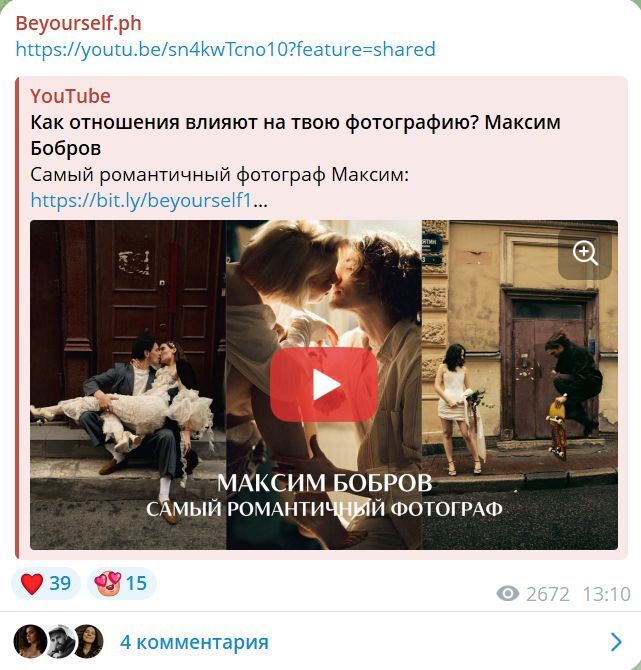Open the Beyourself.ph channel name
This screenshot has width=641, height=670.
[78, 23]
